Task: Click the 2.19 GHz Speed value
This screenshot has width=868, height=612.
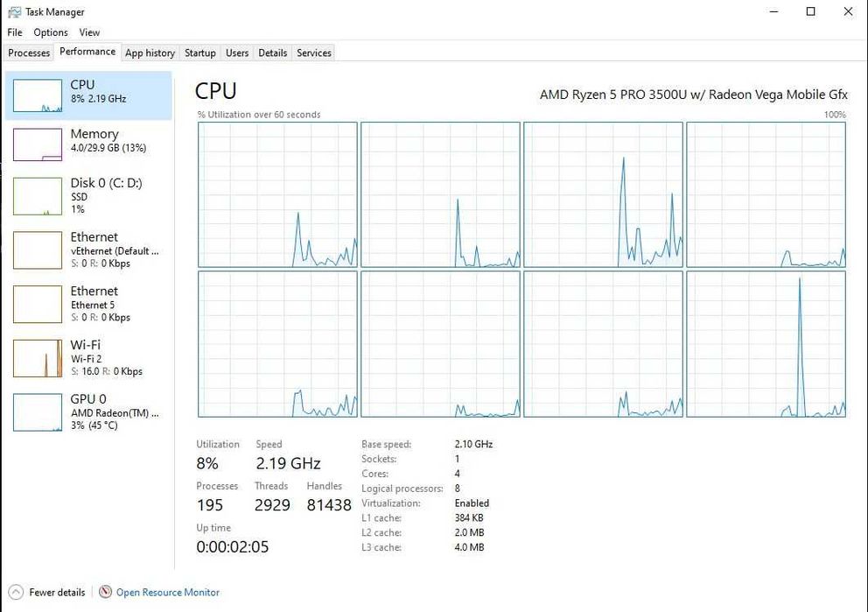Action: pyautogui.click(x=288, y=463)
